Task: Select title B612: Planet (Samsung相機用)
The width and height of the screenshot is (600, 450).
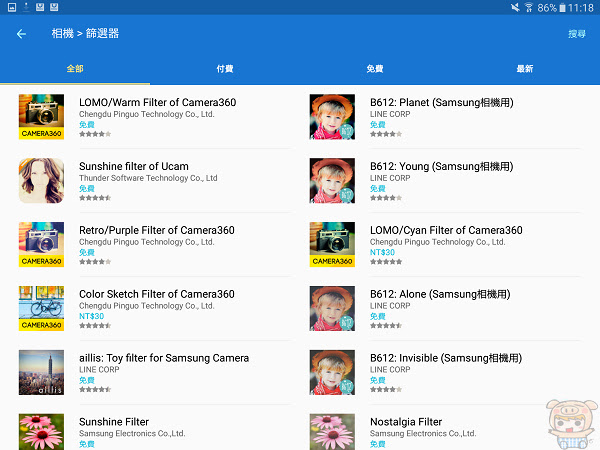Action: pyautogui.click(x=442, y=103)
